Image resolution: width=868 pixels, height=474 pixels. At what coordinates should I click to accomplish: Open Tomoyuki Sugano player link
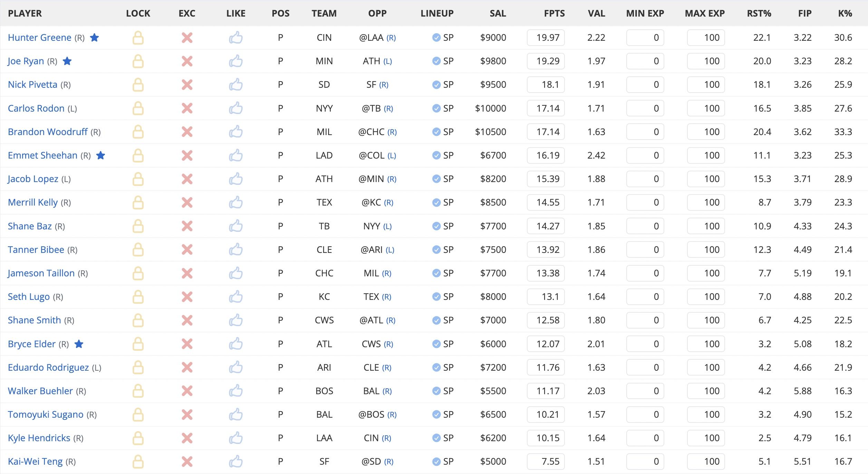tap(46, 415)
